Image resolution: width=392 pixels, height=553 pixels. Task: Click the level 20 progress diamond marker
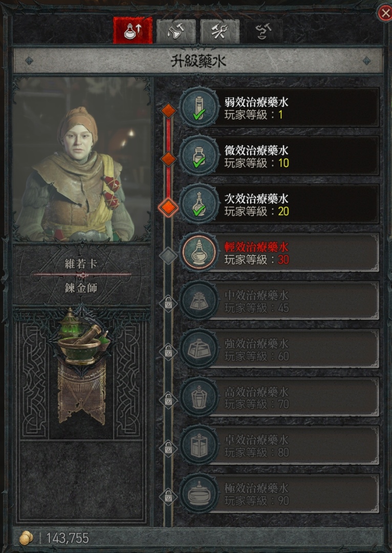click(x=168, y=207)
